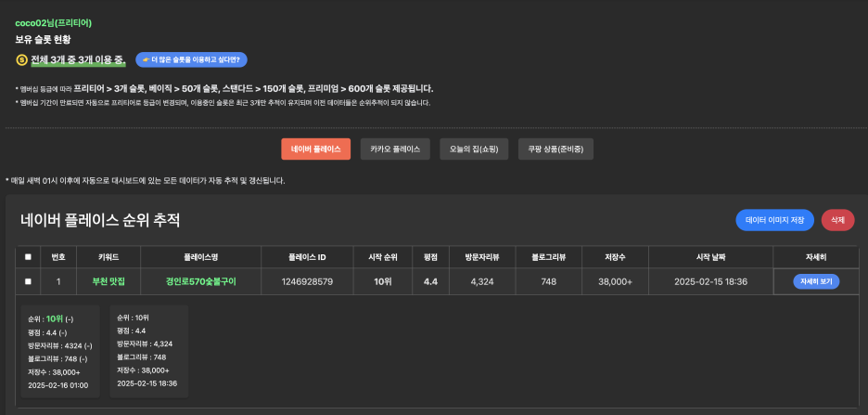868x415 pixels.
Task: Click the 플레이스 ID column header
Action: 307,256
